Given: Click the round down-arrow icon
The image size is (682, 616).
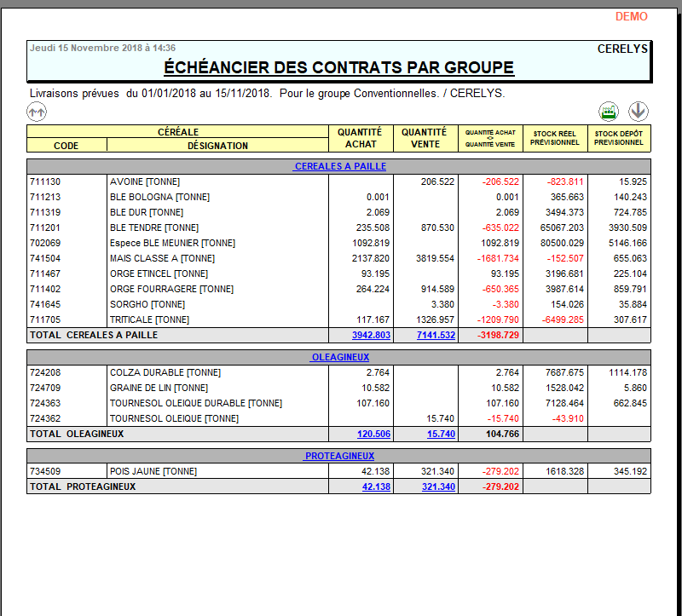Looking at the screenshot, I should pyautogui.click(x=639, y=111).
